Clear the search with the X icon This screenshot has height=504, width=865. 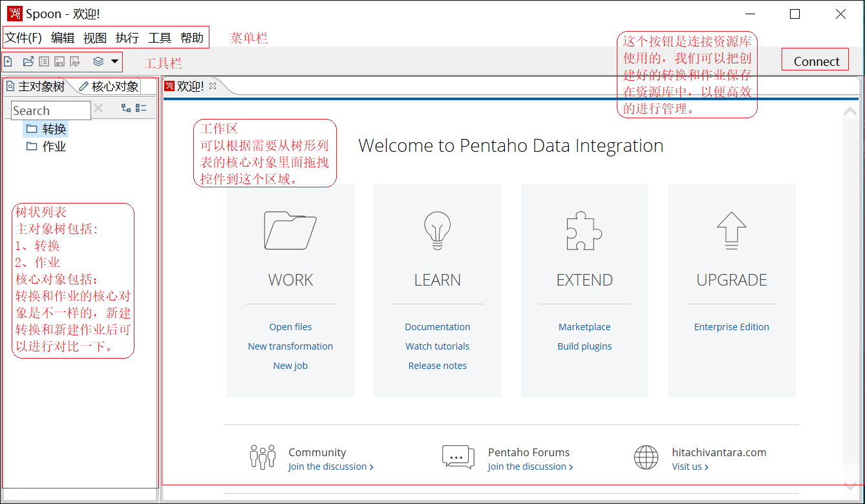point(98,109)
